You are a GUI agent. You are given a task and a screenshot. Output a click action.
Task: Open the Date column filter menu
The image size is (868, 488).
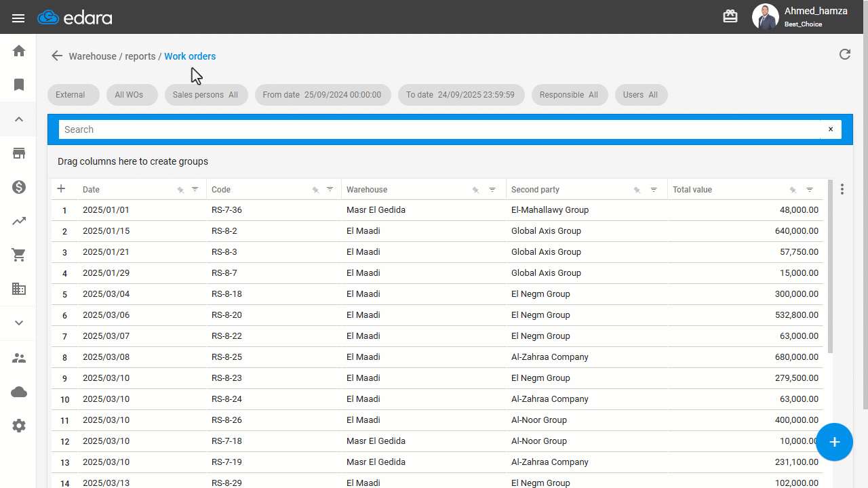pyautogui.click(x=195, y=189)
